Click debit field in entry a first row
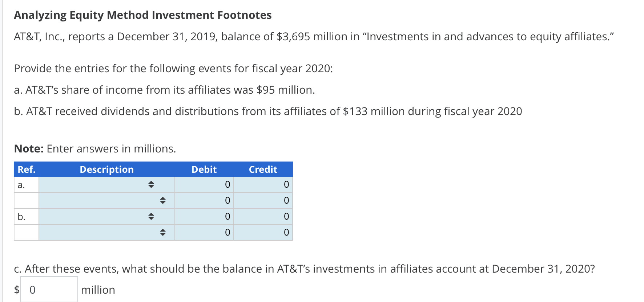 (204, 185)
